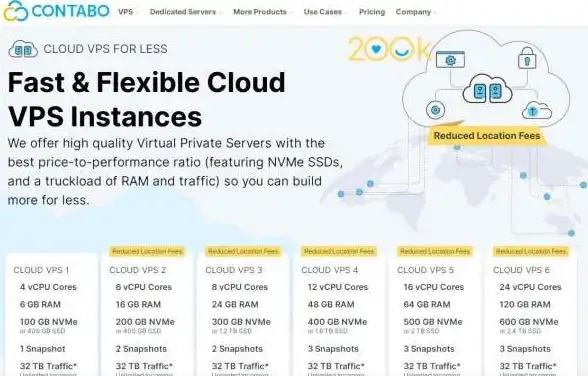The image size is (588, 376).
Task: Click the cloud upload arrow icon
Action: click(537, 110)
